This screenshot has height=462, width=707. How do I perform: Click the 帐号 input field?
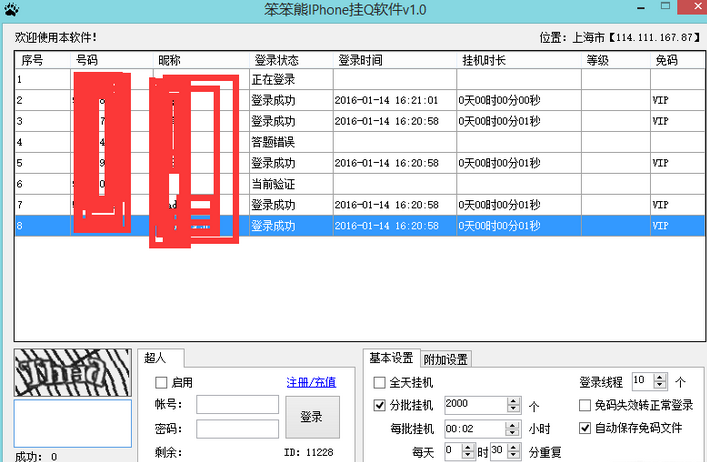pyautogui.click(x=237, y=405)
